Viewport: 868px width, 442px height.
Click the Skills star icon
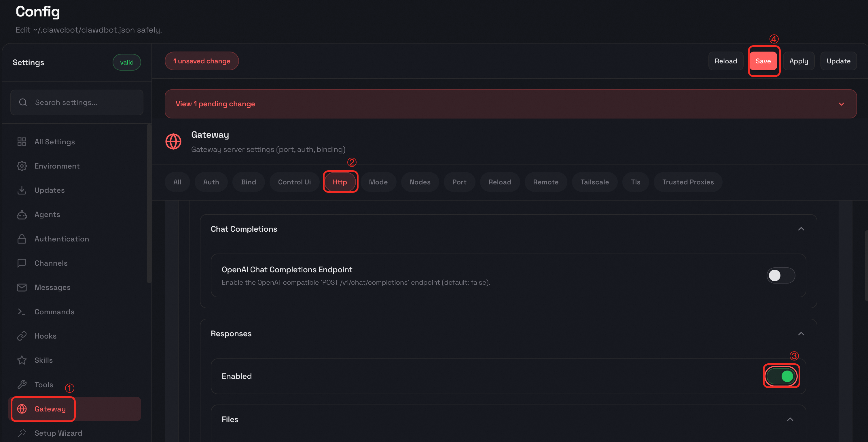22,360
